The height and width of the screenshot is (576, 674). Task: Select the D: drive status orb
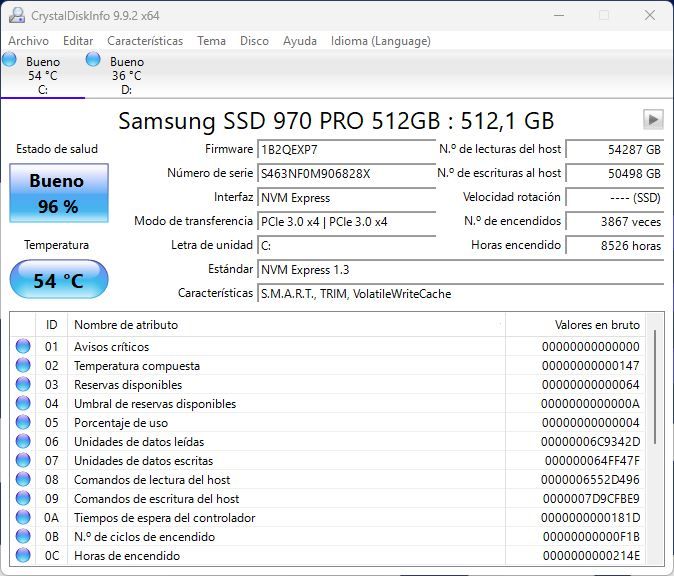tap(93, 59)
